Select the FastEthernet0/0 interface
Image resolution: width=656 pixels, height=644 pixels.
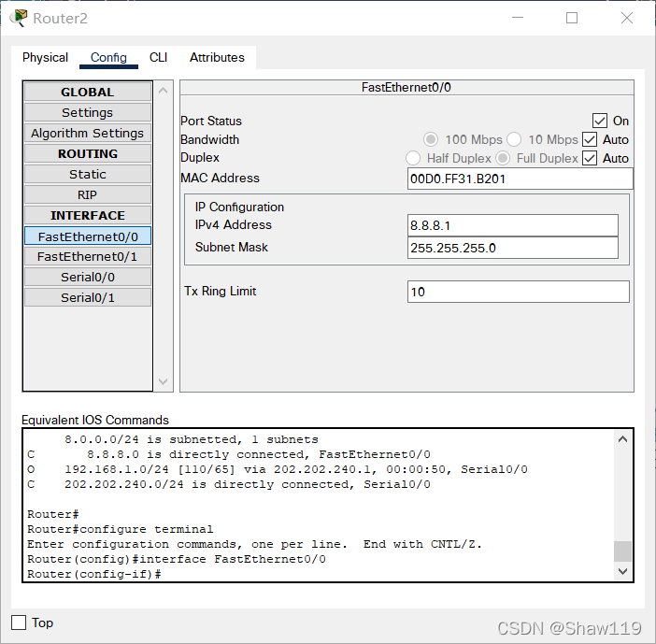point(88,236)
